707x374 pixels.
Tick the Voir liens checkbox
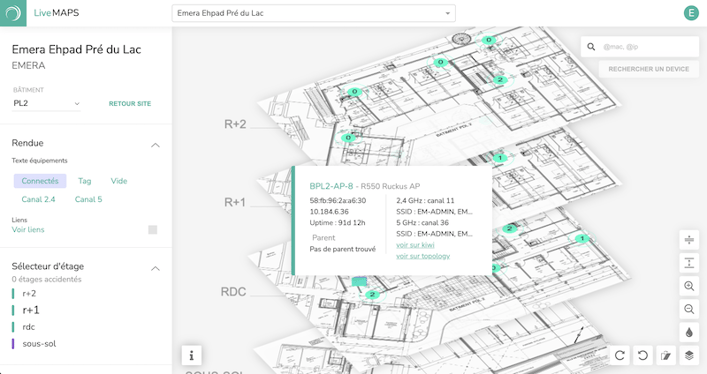[x=153, y=230]
